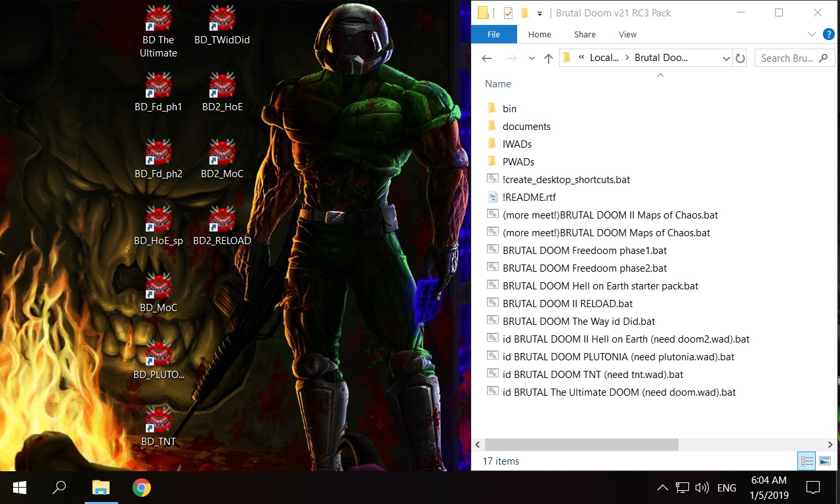
Task: Open Explorer help question mark icon
Action: (829, 34)
